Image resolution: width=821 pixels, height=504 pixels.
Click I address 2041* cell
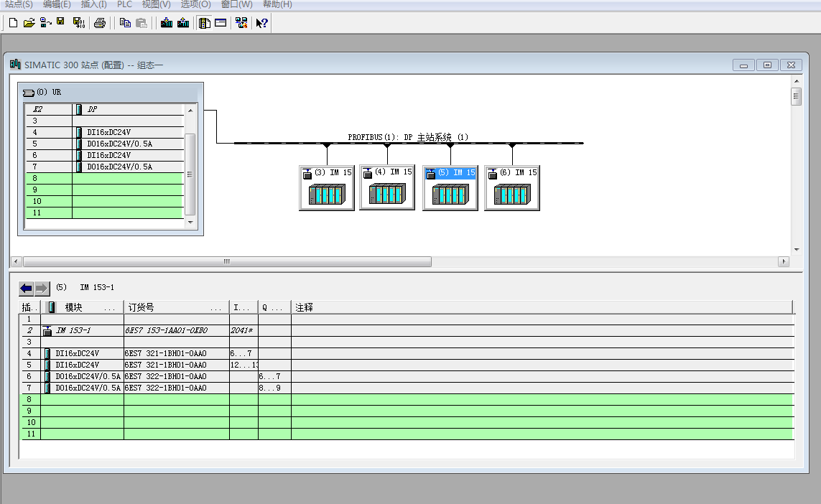pyautogui.click(x=243, y=331)
